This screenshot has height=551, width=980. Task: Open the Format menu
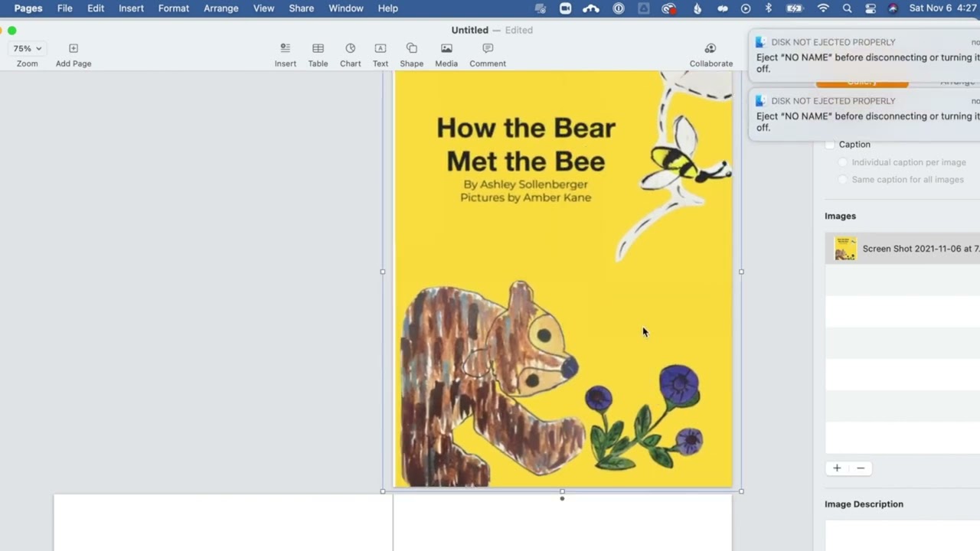174,8
